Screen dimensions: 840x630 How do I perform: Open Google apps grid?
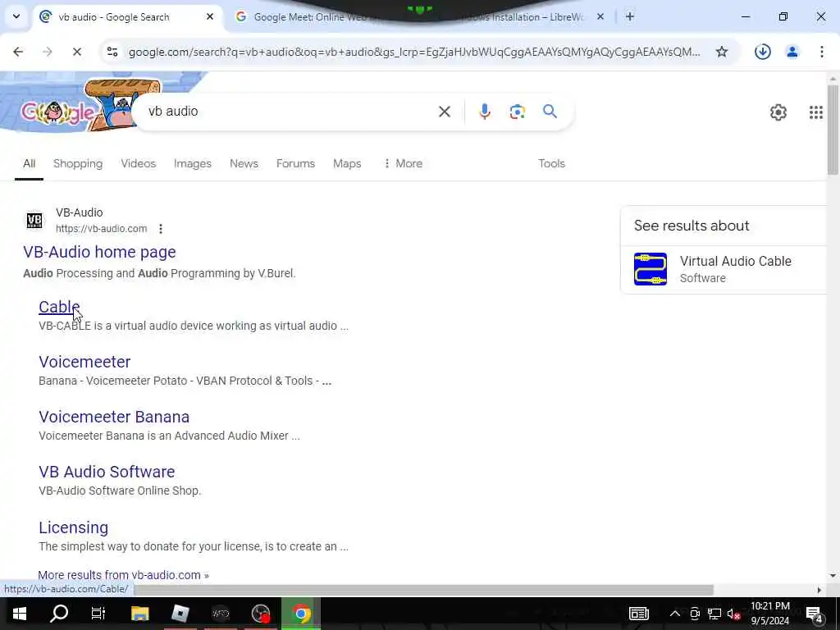tap(815, 112)
